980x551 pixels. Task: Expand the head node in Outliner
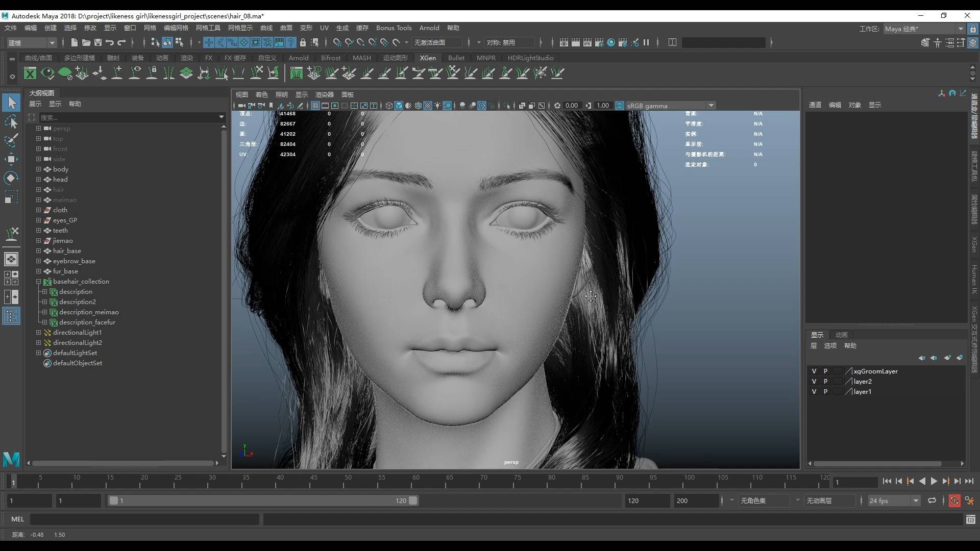(x=38, y=179)
